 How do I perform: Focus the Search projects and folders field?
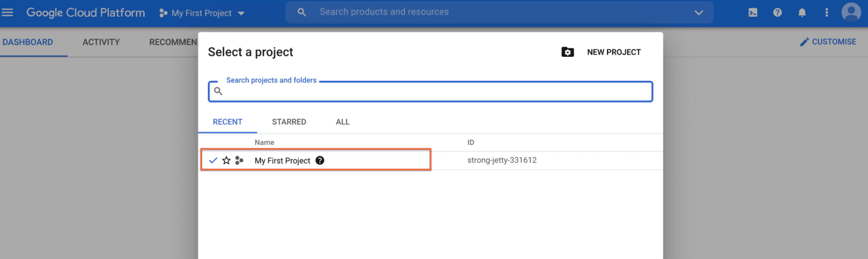430,91
